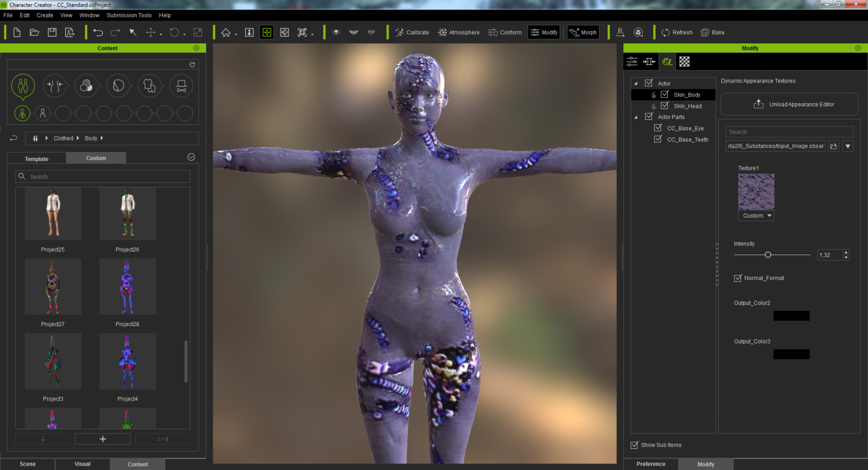868x470 pixels.
Task: Open the Create menu
Action: (45, 15)
